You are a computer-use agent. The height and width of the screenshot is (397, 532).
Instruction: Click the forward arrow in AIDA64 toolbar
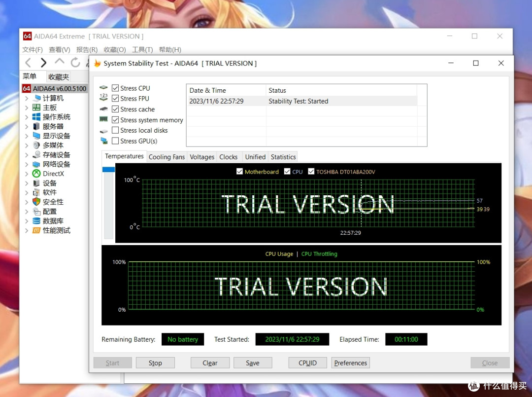pos(43,63)
